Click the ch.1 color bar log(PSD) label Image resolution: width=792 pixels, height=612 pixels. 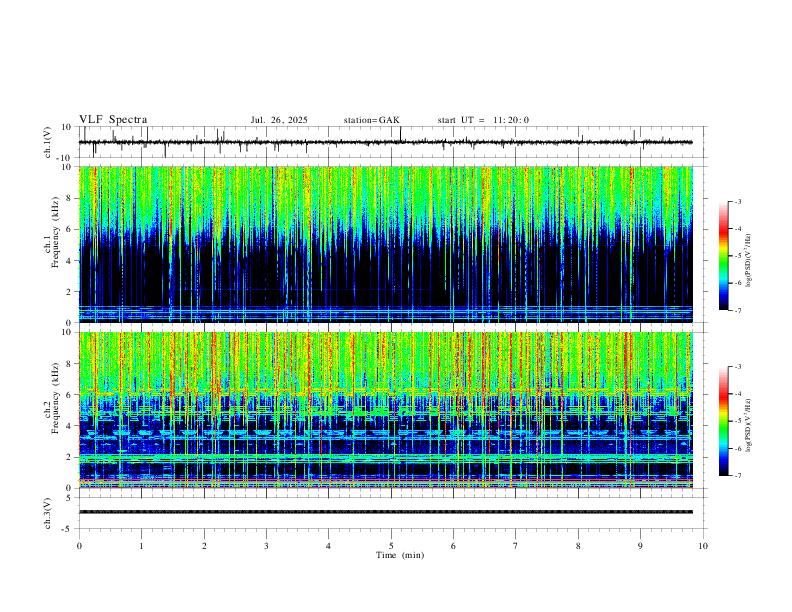[x=748, y=261]
